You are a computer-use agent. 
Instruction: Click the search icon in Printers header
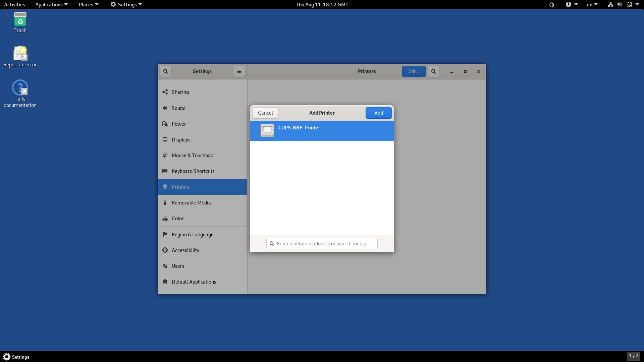point(433,71)
